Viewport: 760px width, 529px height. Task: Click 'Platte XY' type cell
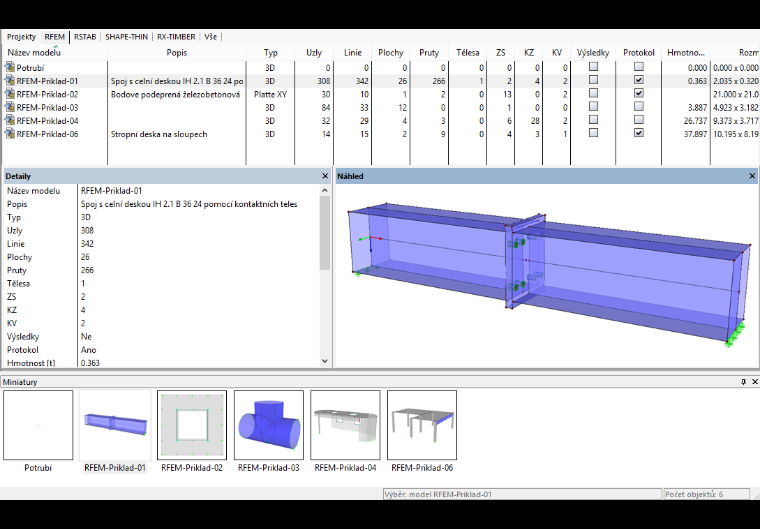click(x=270, y=95)
